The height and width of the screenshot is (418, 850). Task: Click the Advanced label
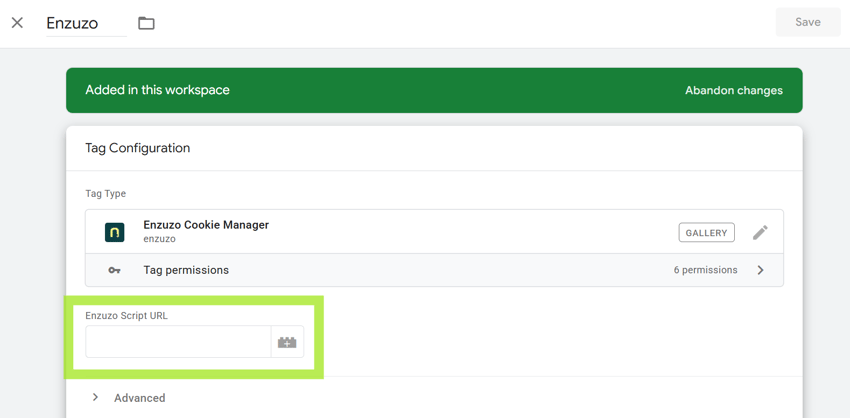139,398
